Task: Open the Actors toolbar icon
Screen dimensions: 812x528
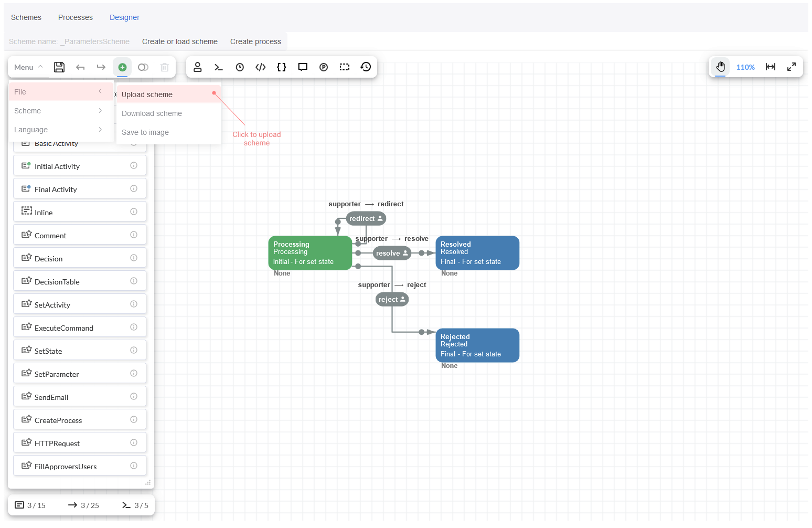Action: (x=198, y=67)
